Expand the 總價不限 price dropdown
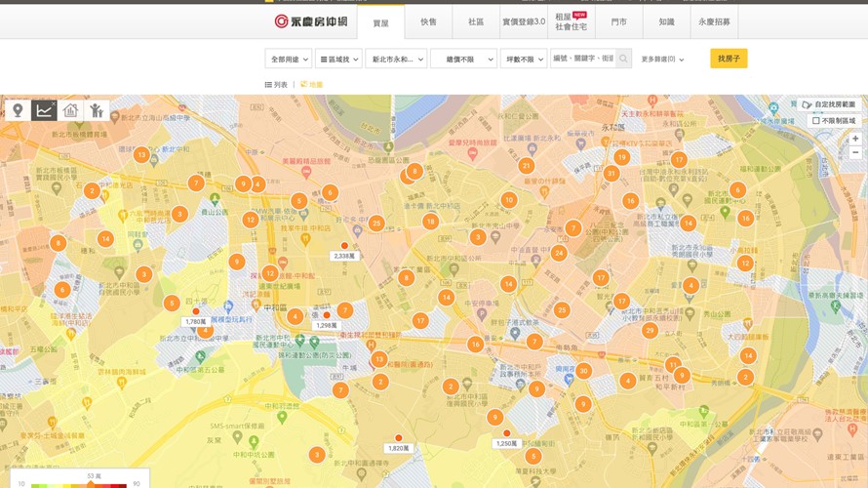Screen dimensions: 868x488 tap(463, 60)
